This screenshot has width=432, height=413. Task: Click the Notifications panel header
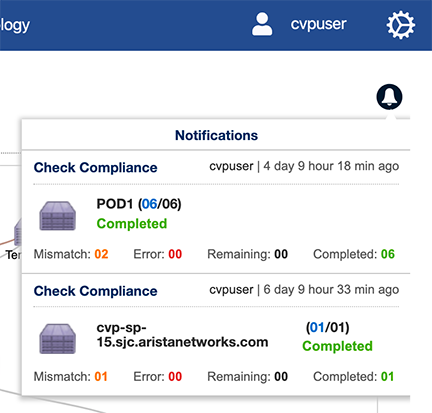coord(216,135)
